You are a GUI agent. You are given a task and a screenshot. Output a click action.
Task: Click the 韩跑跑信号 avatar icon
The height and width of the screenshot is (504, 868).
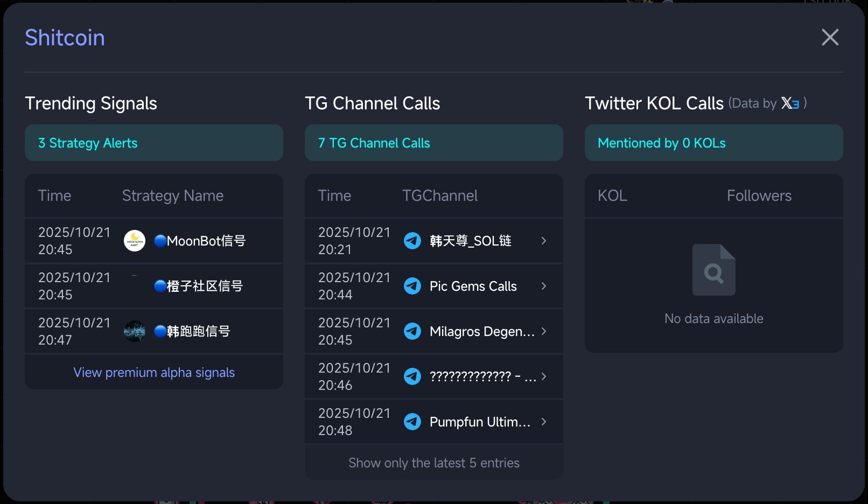[x=135, y=331]
